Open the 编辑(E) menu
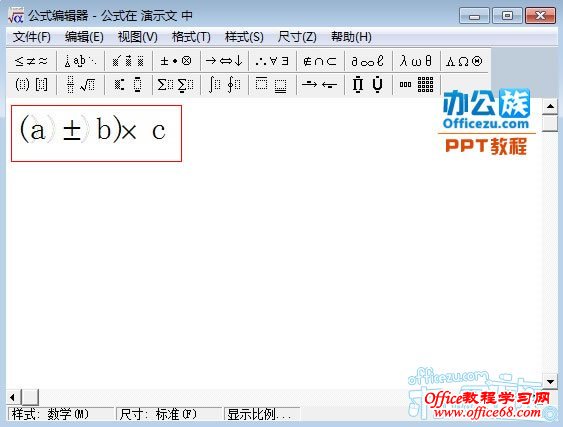Viewport: 563px width, 427px height. [84, 37]
